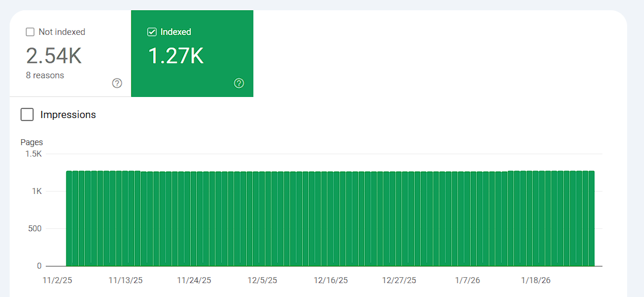Click the Impressions label
644x297 pixels.
click(68, 114)
